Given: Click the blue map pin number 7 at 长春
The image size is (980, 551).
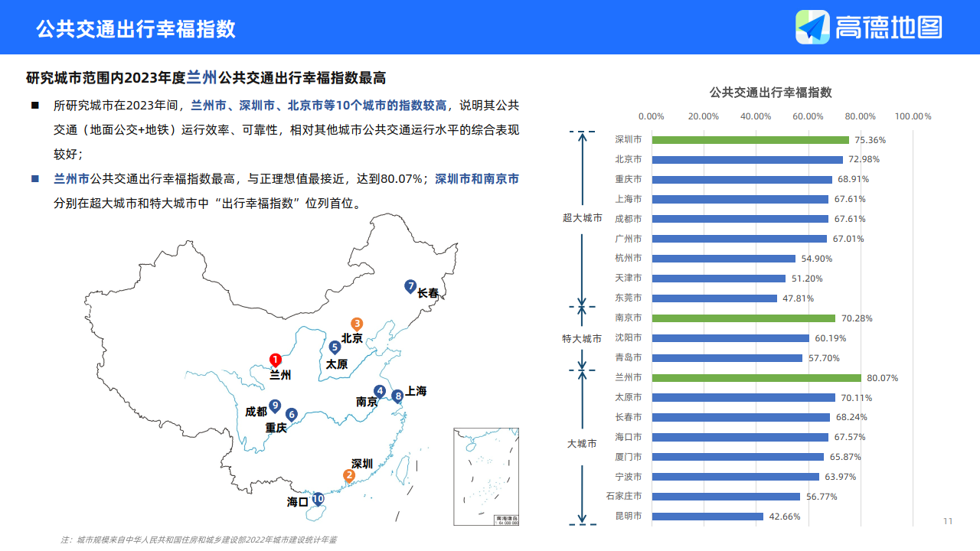Looking at the screenshot, I should pyautogui.click(x=411, y=288).
